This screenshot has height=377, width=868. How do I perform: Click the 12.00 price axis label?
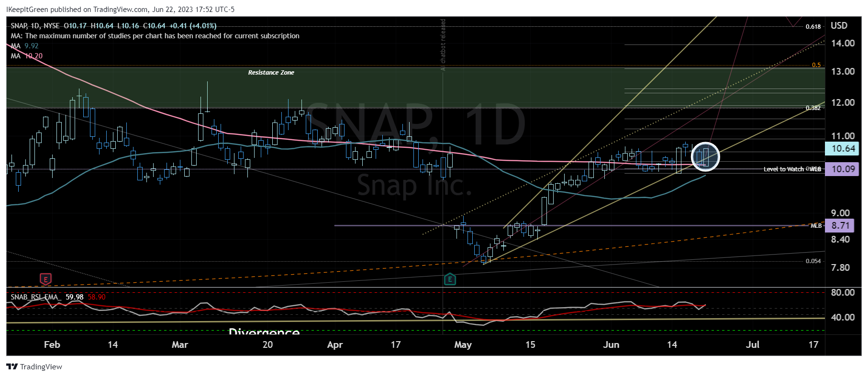843,103
